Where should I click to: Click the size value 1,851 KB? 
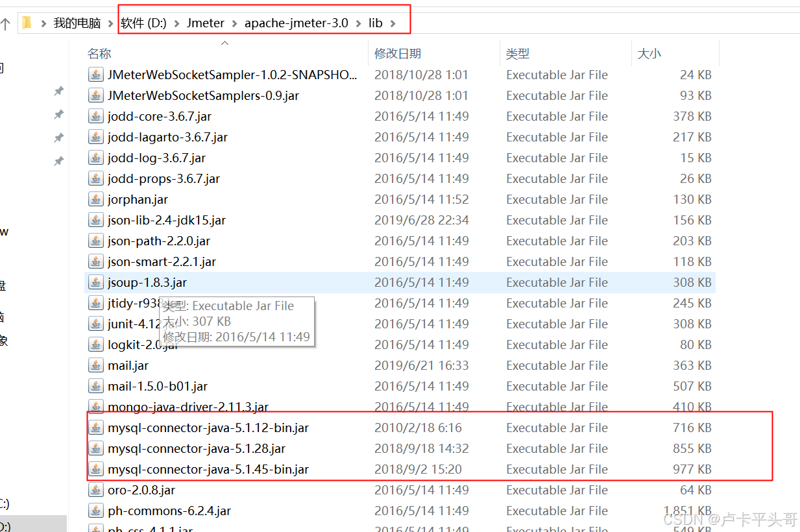click(x=687, y=511)
